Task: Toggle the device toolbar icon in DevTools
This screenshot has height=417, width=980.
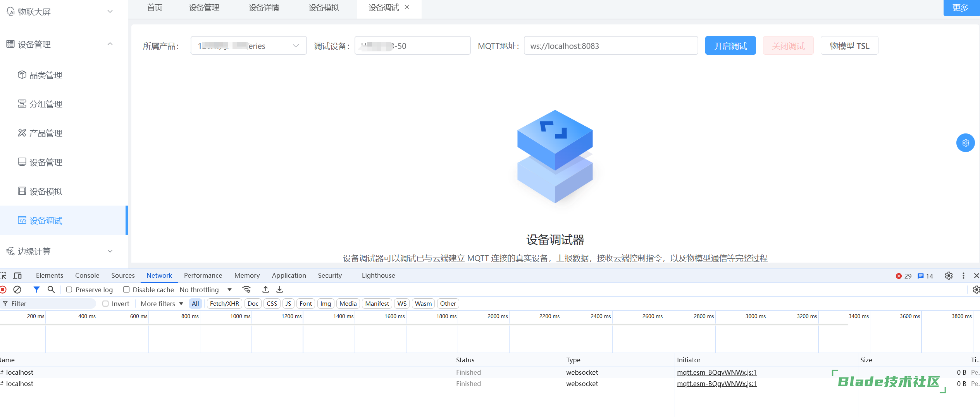Action: coord(17,275)
